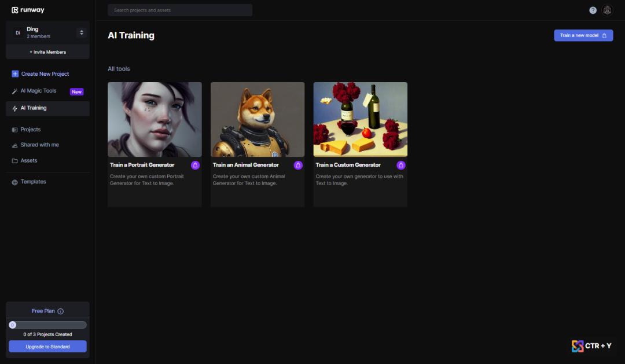The width and height of the screenshot is (625, 364).
Task: Open the portrait woman thumbnail
Action: pos(155,119)
